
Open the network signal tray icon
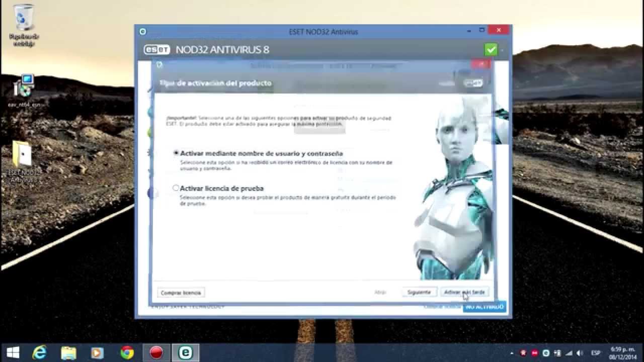pyautogui.click(x=569, y=353)
